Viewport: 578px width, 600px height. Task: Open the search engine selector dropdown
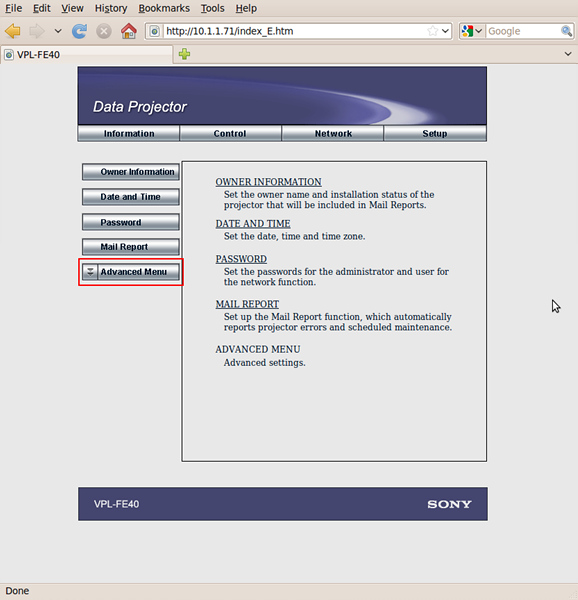point(472,31)
